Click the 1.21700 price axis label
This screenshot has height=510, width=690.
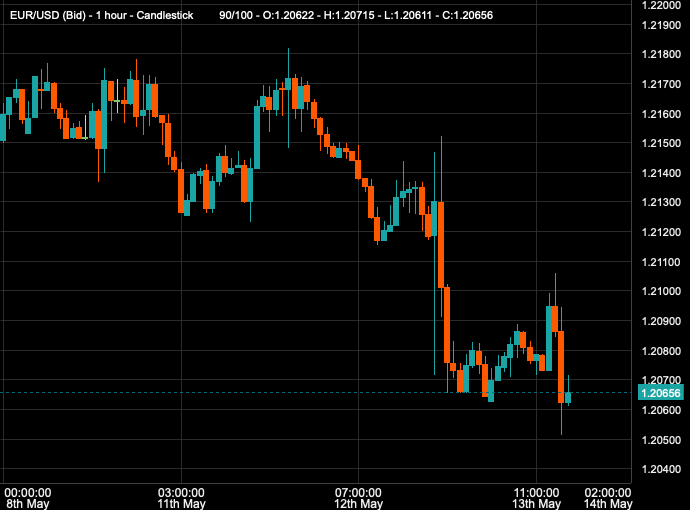pyautogui.click(x=661, y=84)
